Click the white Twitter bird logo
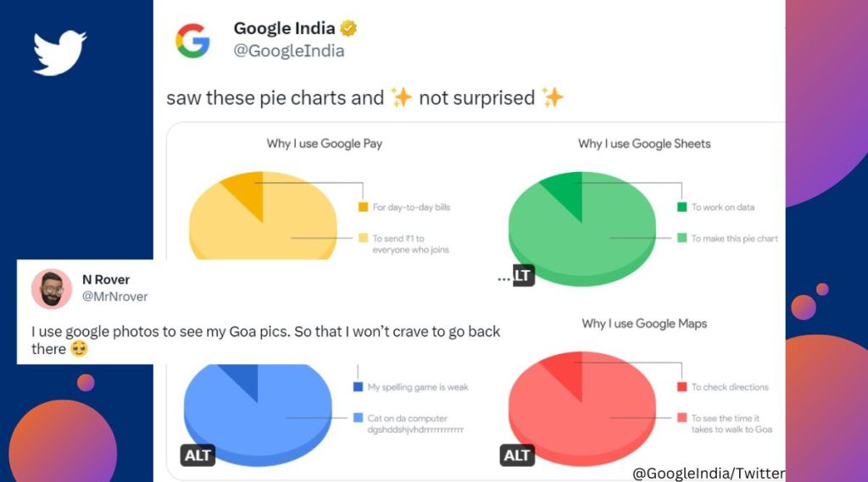 point(60,53)
